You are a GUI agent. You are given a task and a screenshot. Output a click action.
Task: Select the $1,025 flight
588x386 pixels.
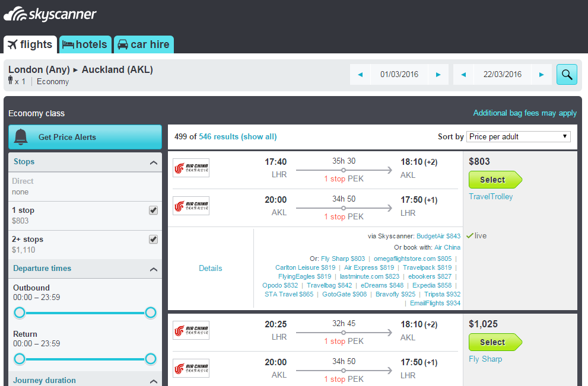[x=495, y=342]
